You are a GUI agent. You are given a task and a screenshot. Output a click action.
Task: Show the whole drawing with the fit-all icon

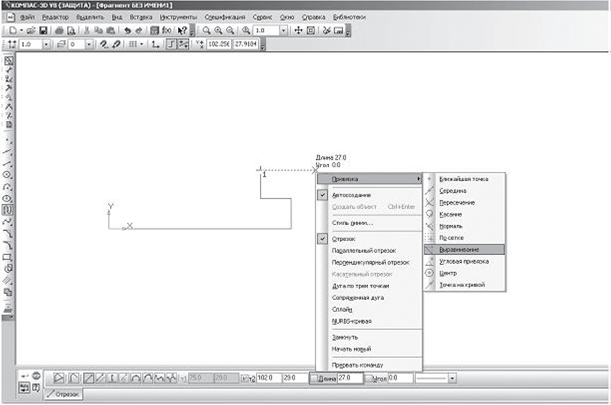pos(311,30)
